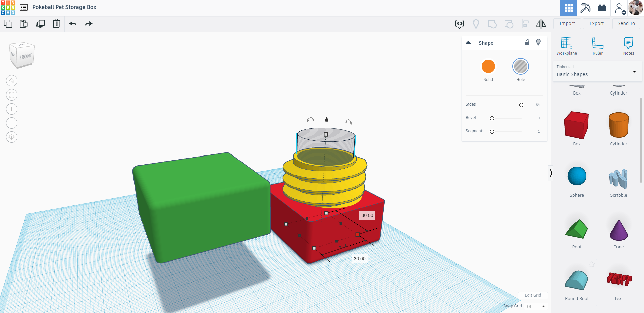Click the Duplicate and repeat icon

tap(40, 24)
